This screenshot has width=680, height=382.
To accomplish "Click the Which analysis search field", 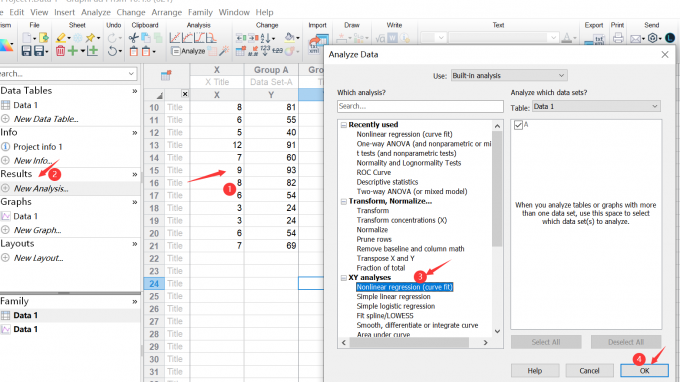I will [x=420, y=106].
